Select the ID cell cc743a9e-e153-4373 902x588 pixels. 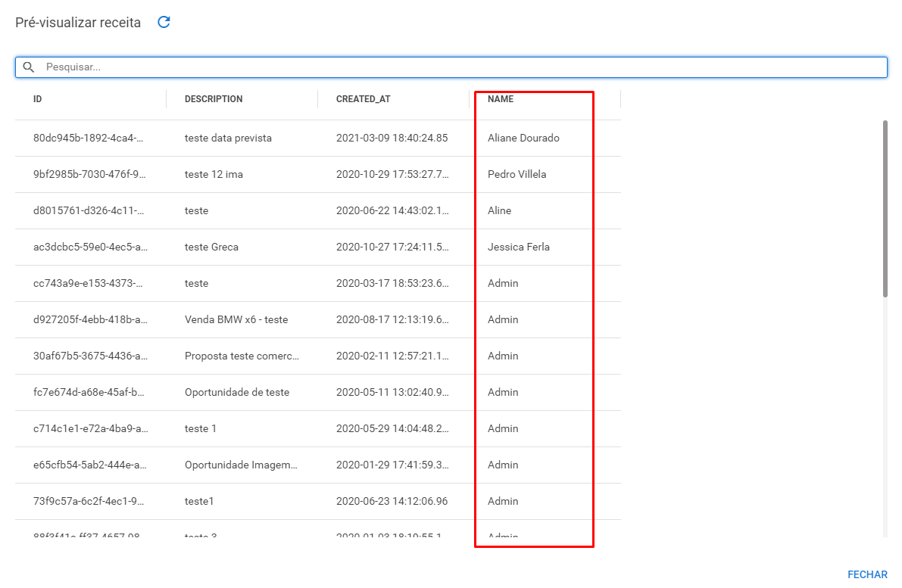click(x=88, y=283)
